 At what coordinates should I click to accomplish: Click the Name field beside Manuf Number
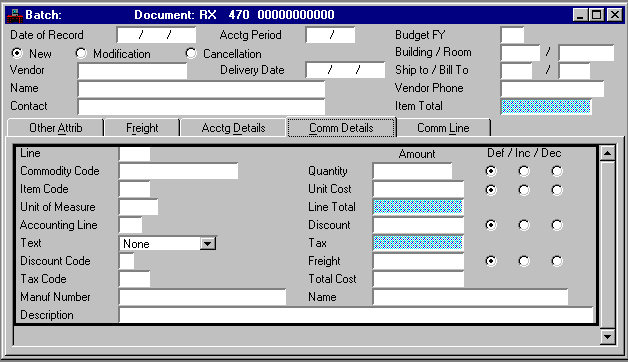coord(470,297)
